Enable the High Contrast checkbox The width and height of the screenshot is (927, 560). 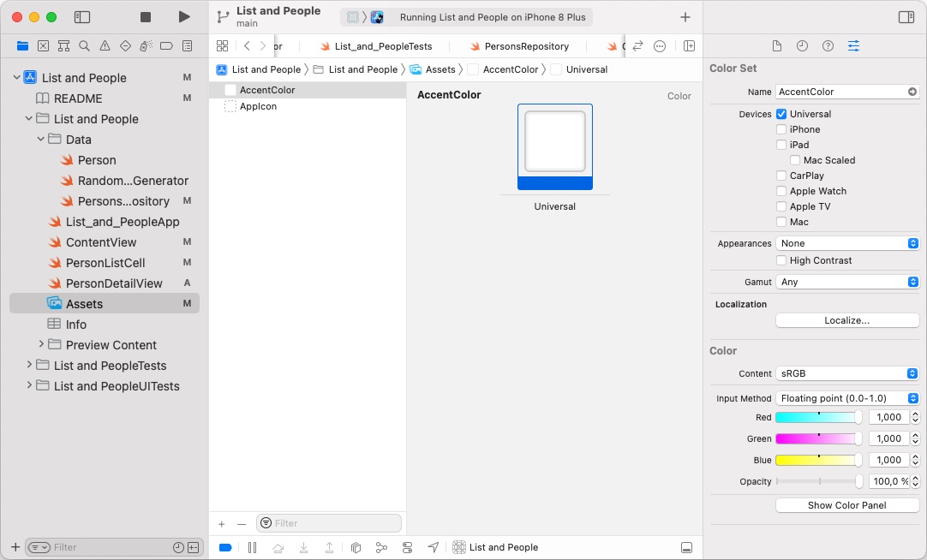(x=781, y=260)
